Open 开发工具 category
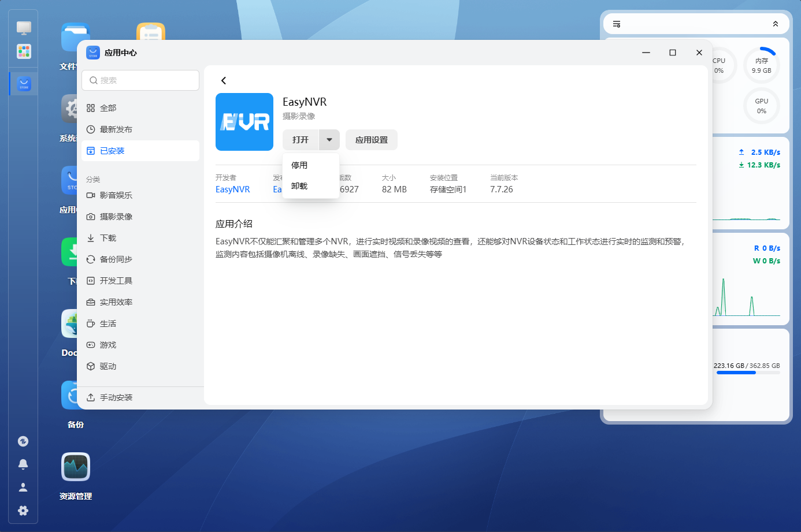The image size is (801, 532). [140, 281]
